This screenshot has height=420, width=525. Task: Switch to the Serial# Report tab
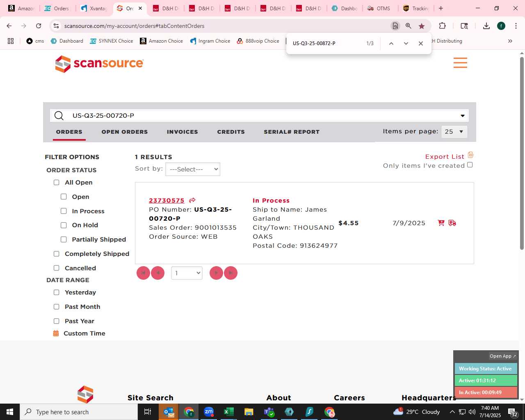(x=292, y=132)
